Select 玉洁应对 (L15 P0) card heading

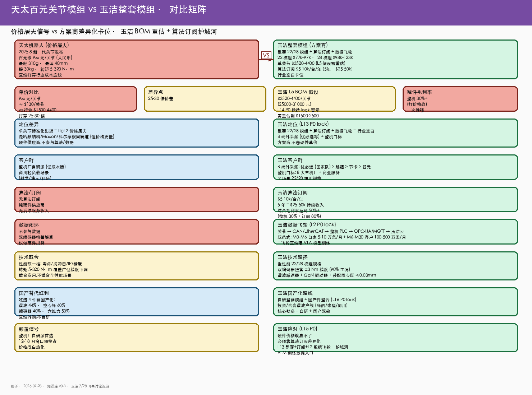(297, 329)
